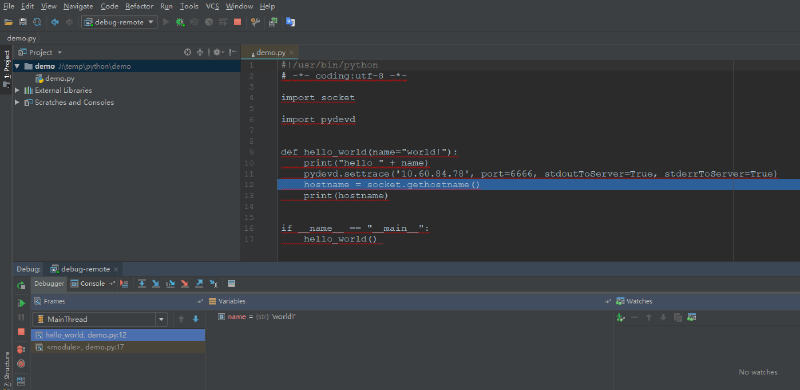This screenshot has height=390, width=800.
Task: Click the Show watches in variables tab icon
Action: coord(692,318)
